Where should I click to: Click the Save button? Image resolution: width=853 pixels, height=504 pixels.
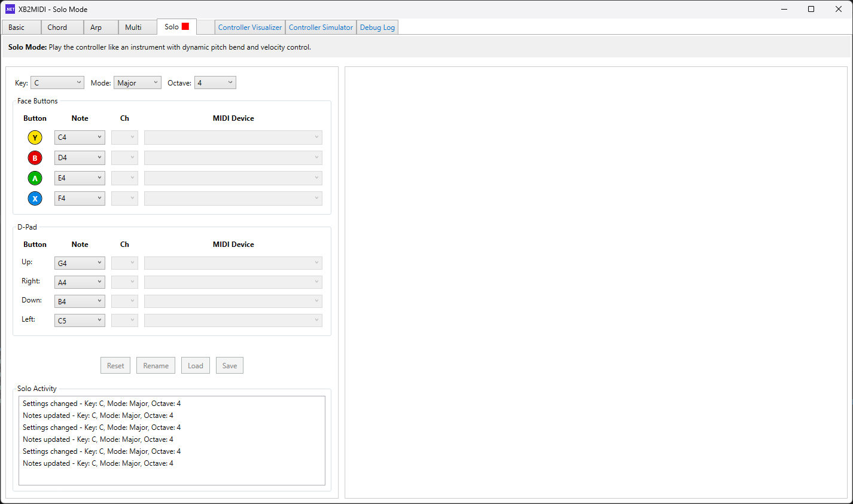click(x=230, y=366)
